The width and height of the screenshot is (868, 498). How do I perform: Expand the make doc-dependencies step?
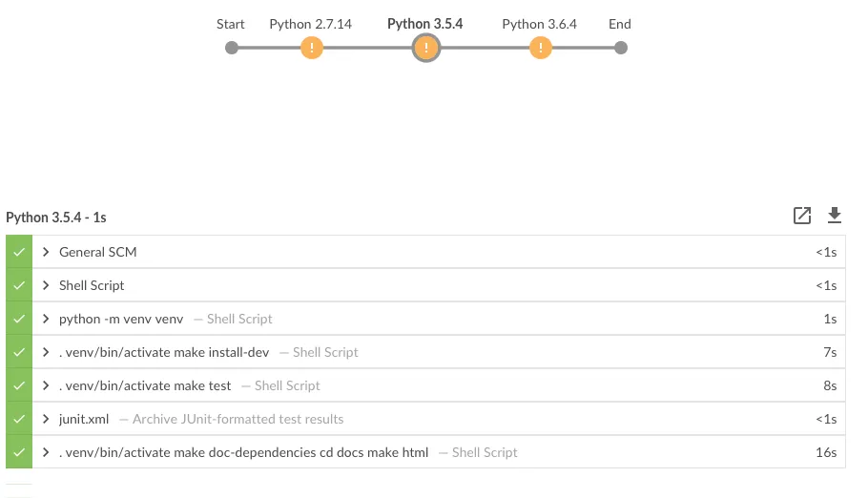click(46, 452)
